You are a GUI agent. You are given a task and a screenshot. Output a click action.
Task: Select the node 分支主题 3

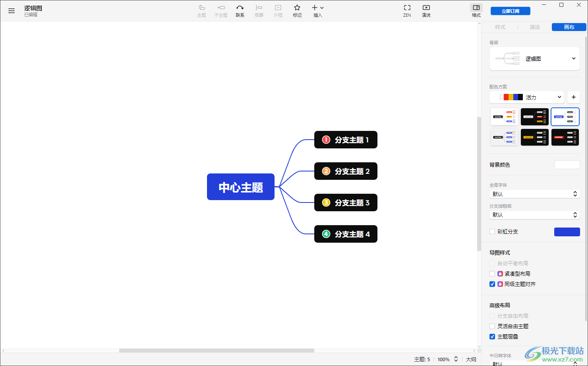[x=346, y=202]
